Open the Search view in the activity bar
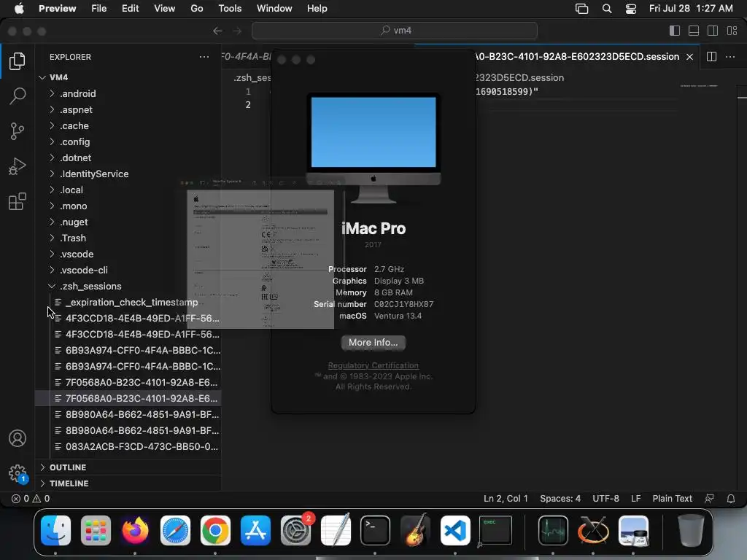Viewport: 747px width, 560px height. 18,96
